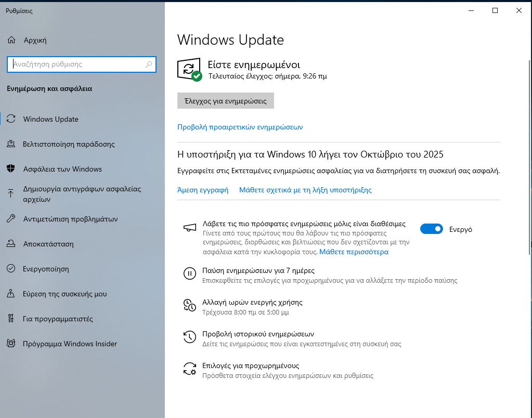532x418 pixels.
Task: Click the developer tools icon for Για προγραμματιστές
Action: coord(11,318)
